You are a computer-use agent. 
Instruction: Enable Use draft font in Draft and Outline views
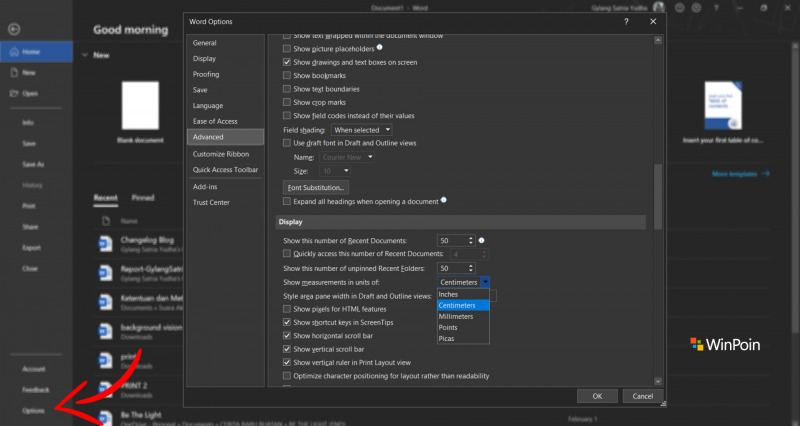pyautogui.click(x=287, y=143)
